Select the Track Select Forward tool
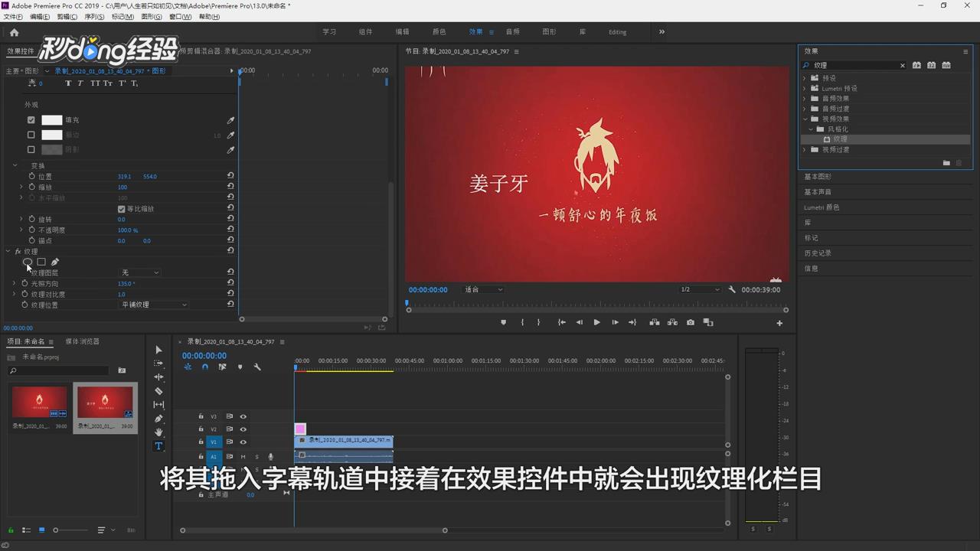This screenshot has height=551, width=980. tap(158, 364)
